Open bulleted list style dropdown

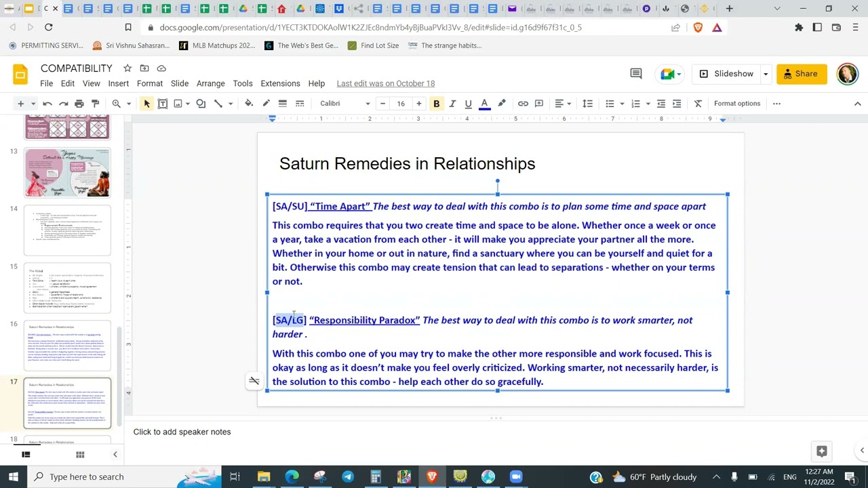(x=622, y=104)
